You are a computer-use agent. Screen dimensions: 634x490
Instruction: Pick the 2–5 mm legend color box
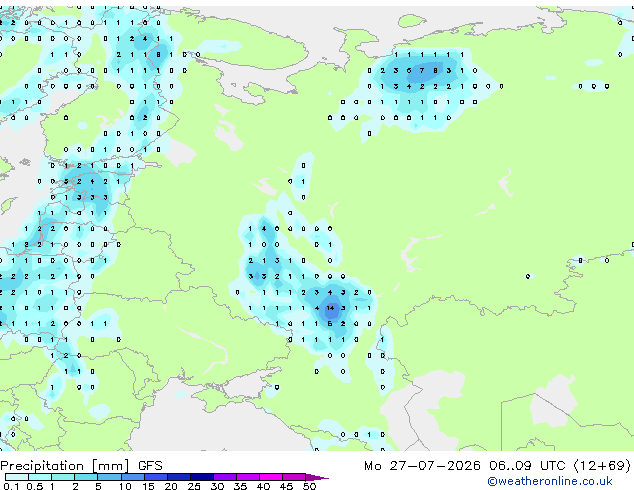(86, 477)
